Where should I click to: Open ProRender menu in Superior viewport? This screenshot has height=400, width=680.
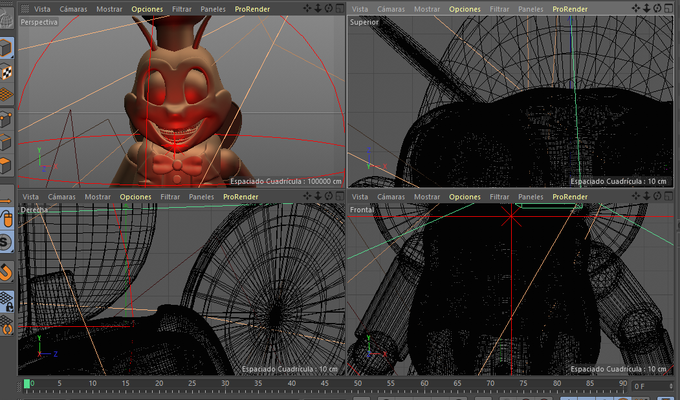[570, 9]
